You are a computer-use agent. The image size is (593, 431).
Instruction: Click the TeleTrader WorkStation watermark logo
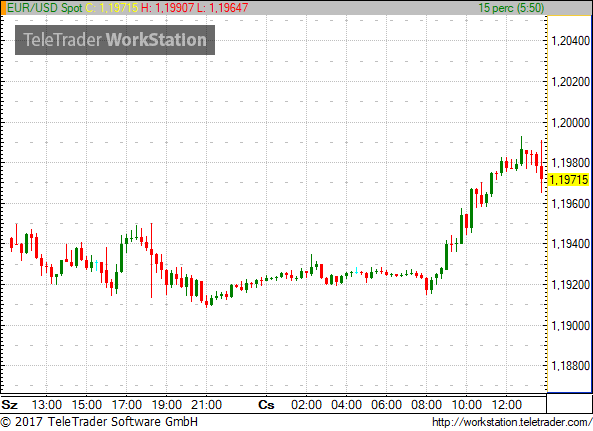115,40
